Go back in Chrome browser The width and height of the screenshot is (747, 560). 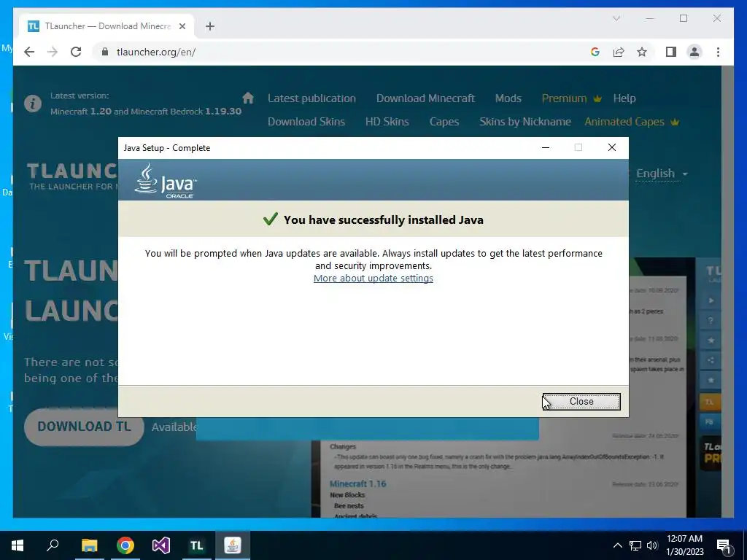(x=29, y=52)
